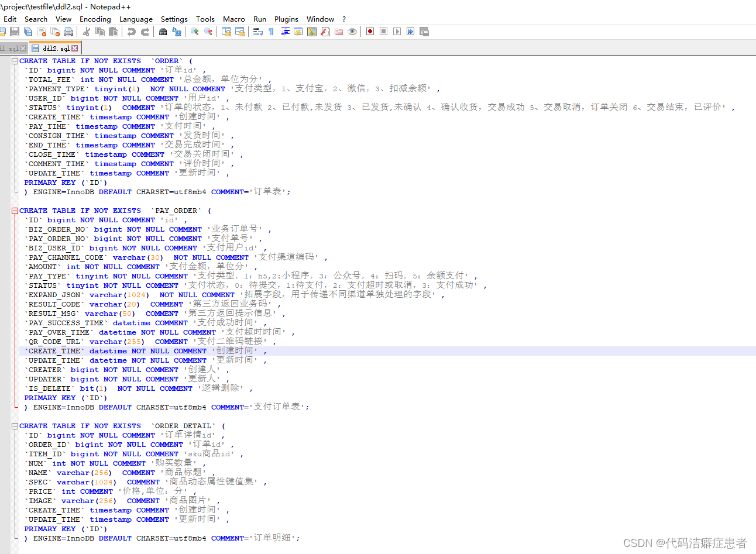Click the `RESULT_MSG` column name
756x554 pixels.
(x=52, y=314)
